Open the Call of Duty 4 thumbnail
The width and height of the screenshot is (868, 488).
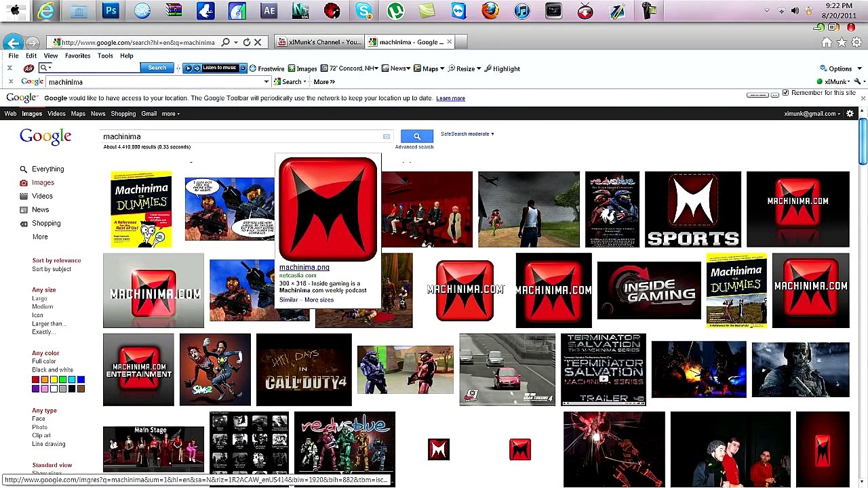coord(304,370)
